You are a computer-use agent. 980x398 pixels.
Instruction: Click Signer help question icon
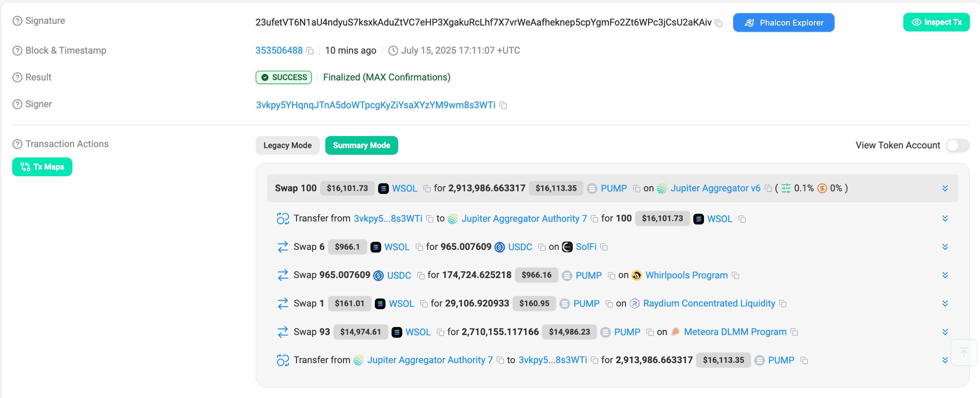pyautogui.click(x=17, y=104)
